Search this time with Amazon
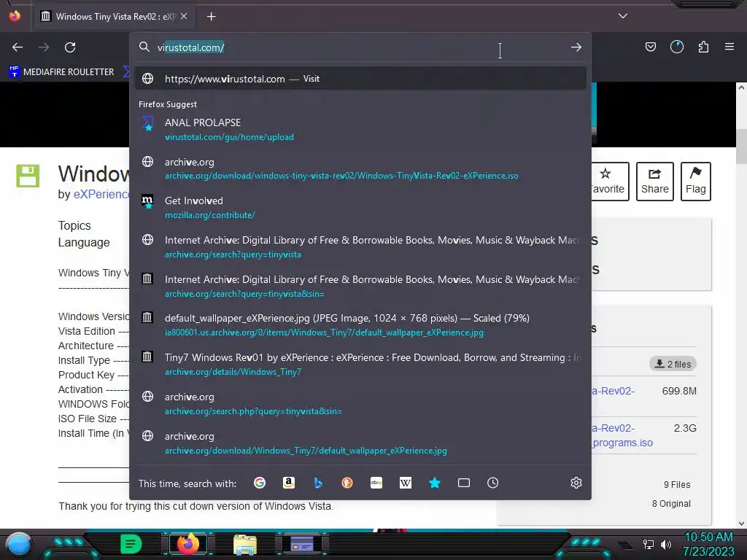The height and width of the screenshot is (560, 747). [x=289, y=483]
